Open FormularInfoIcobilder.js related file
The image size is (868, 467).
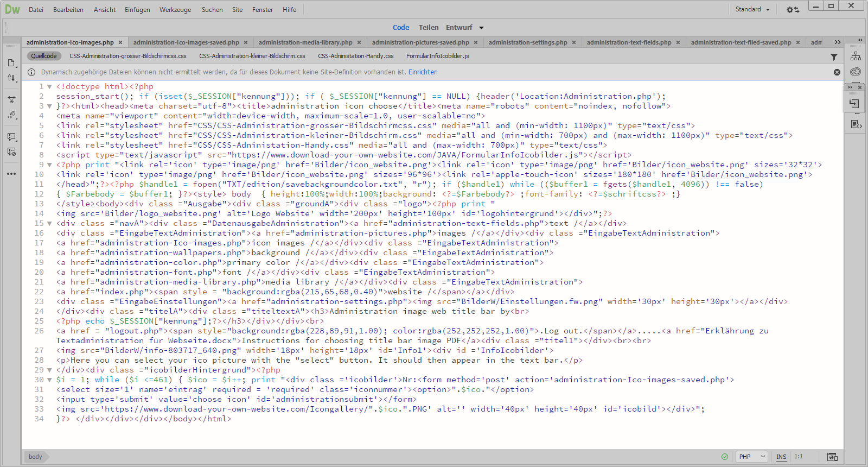click(x=438, y=56)
